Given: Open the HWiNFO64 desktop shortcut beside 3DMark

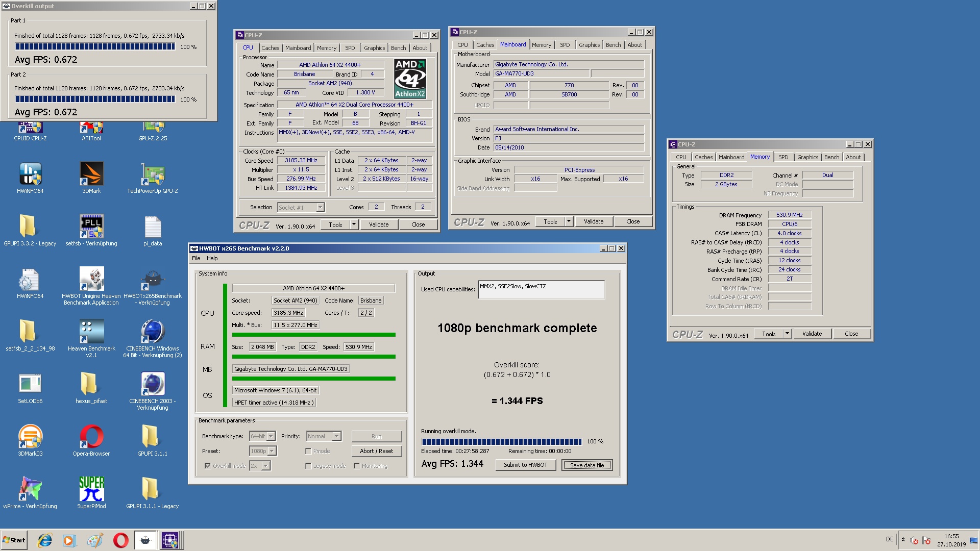Looking at the screenshot, I should tap(30, 179).
